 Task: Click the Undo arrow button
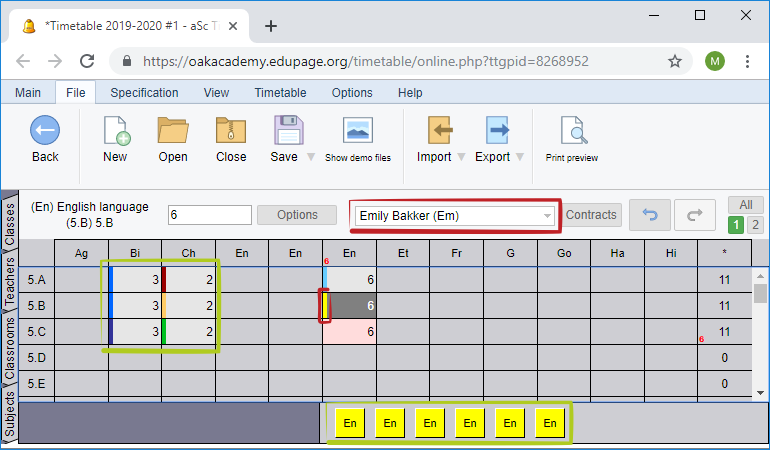coord(649,215)
